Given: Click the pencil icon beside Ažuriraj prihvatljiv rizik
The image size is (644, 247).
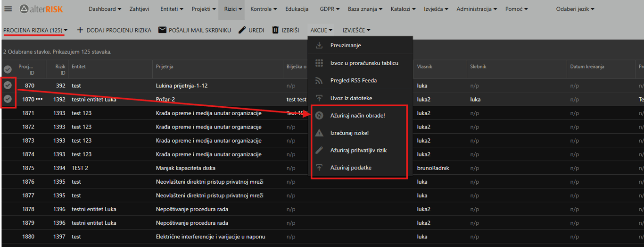Looking at the screenshot, I should click(319, 150).
